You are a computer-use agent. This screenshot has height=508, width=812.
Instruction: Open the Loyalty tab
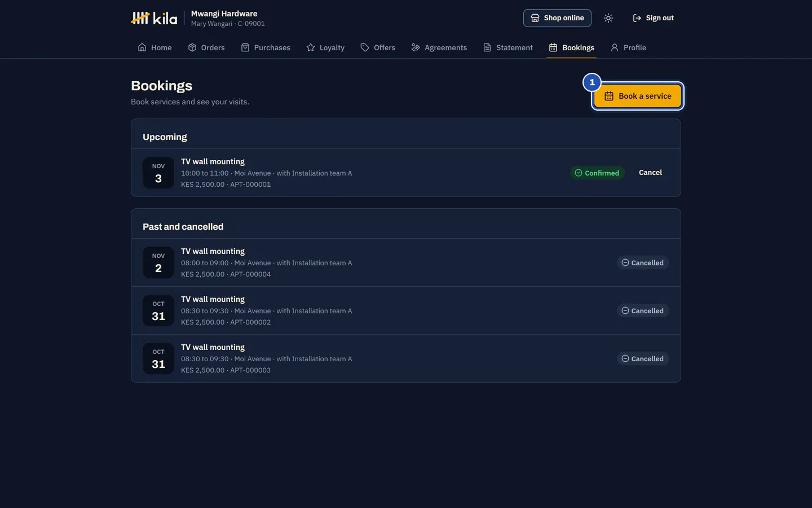pyautogui.click(x=325, y=47)
